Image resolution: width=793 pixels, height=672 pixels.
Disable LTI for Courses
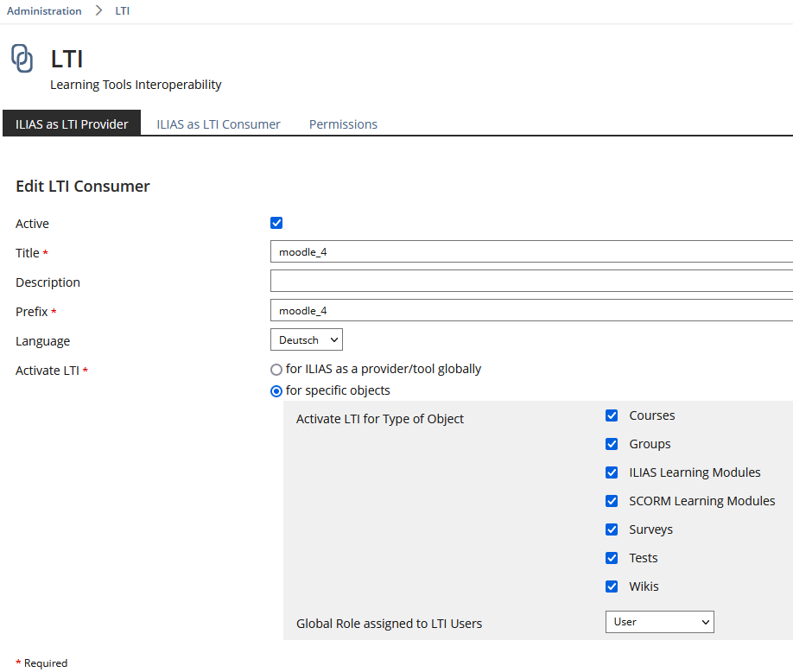click(x=612, y=415)
